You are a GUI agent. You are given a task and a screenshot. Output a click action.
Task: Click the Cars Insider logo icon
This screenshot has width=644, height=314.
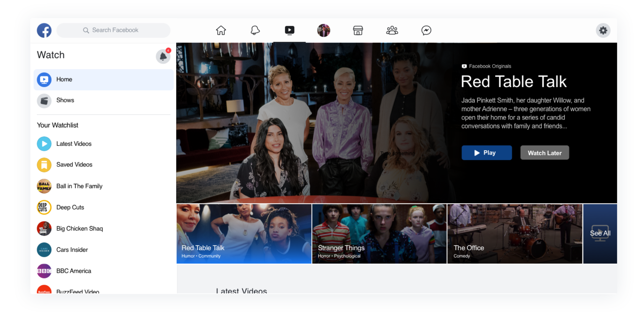pos(44,250)
